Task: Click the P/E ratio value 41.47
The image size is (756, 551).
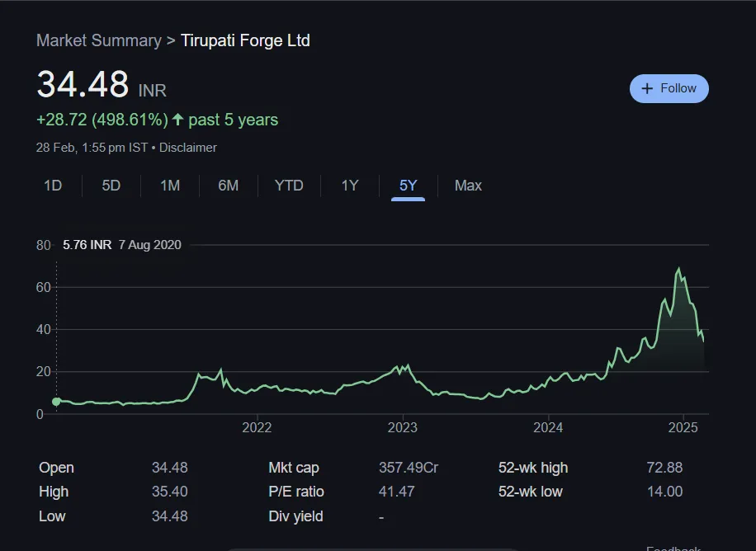Action: point(396,492)
